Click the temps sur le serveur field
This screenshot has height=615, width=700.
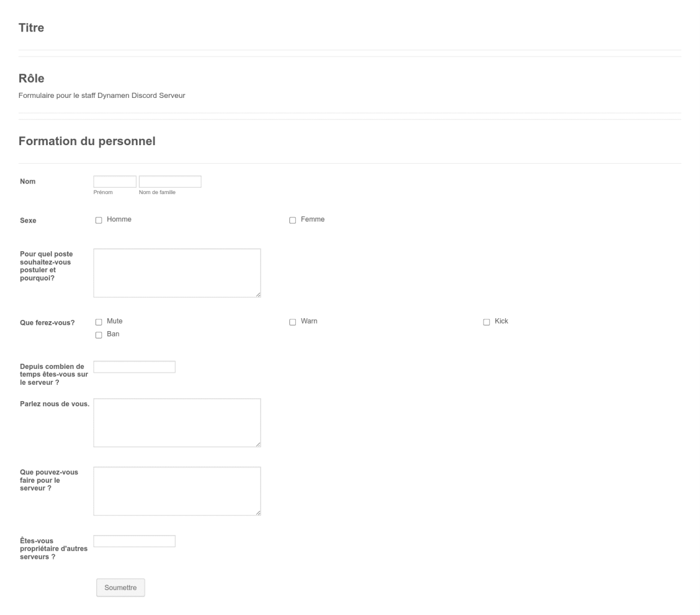134,367
